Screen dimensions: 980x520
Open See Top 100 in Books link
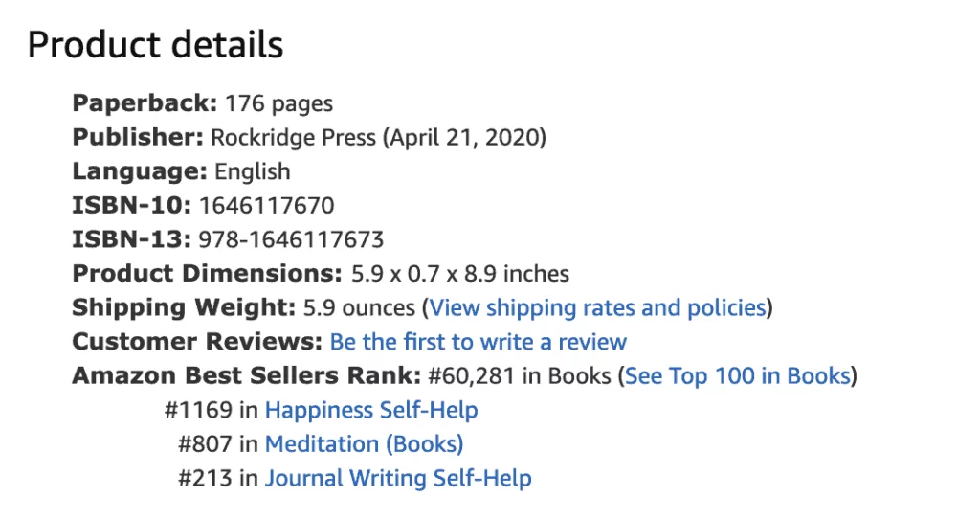click(738, 375)
